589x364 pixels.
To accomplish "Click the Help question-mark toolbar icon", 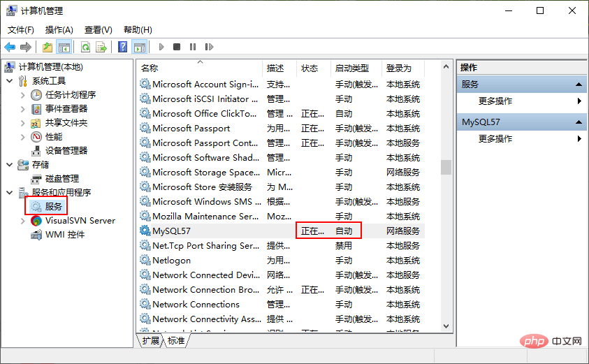I will 122,47.
